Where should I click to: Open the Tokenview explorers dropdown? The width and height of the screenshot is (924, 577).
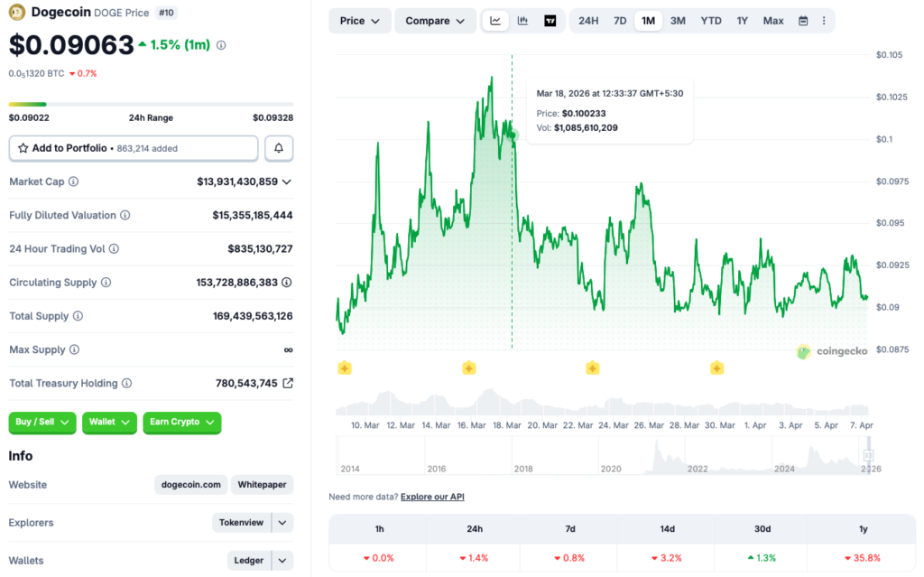tap(253, 523)
